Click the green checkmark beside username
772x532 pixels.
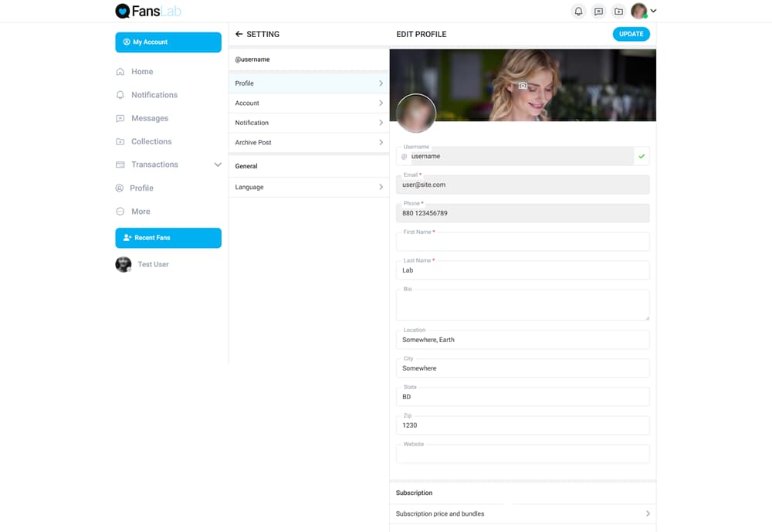click(x=642, y=156)
